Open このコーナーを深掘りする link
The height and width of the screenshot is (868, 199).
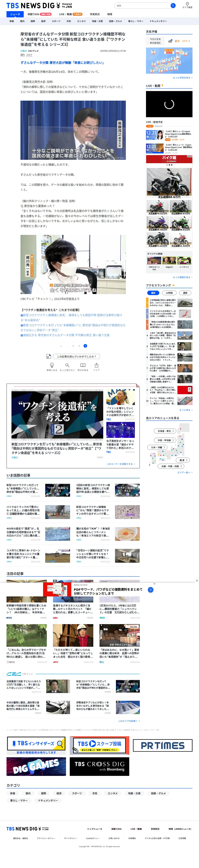121,464
